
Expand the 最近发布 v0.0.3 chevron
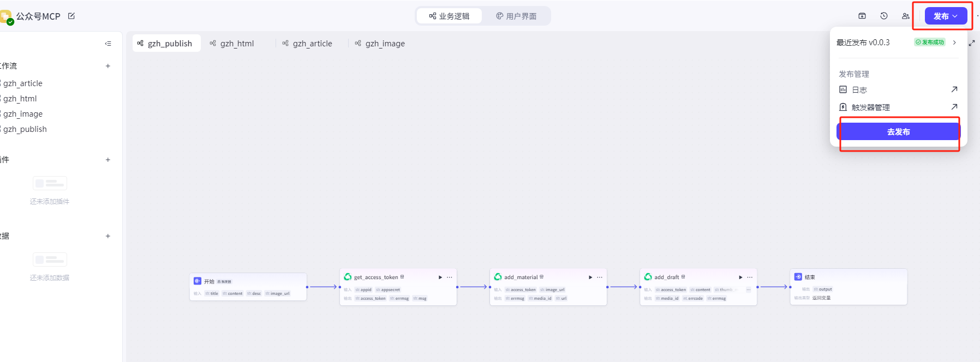[954, 43]
